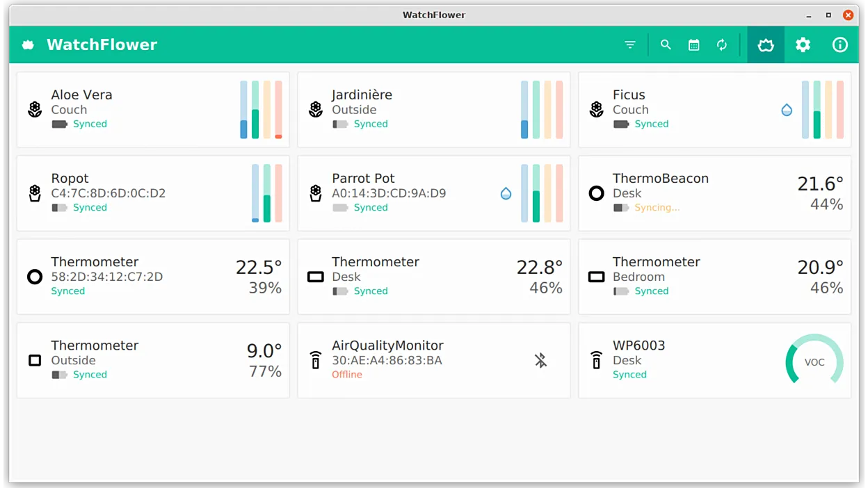
Task: Click the 22.8° temperature reading
Action: tap(540, 268)
